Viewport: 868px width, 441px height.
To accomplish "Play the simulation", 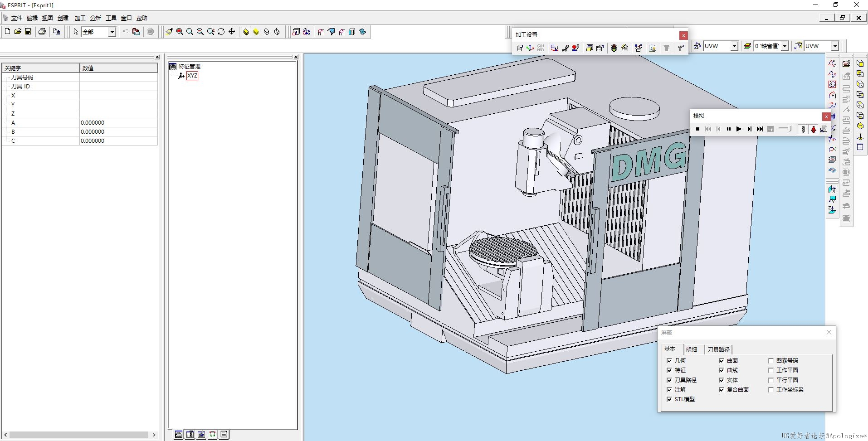I will pos(739,129).
